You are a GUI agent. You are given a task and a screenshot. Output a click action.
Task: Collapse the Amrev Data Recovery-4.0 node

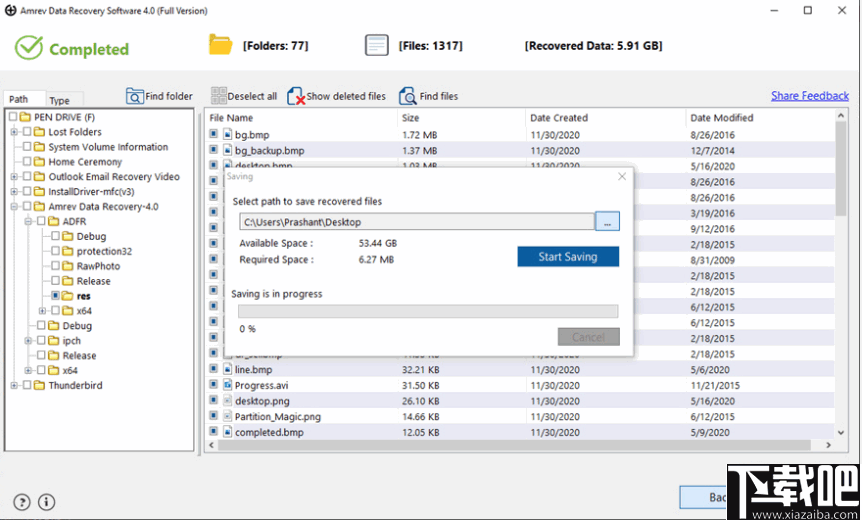(x=14, y=207)
